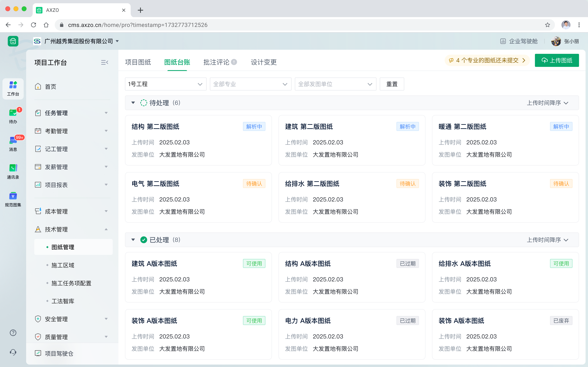Collapse the 项目工作台 side panel
This screenshot has width=588, height=367.
point(105,62)
